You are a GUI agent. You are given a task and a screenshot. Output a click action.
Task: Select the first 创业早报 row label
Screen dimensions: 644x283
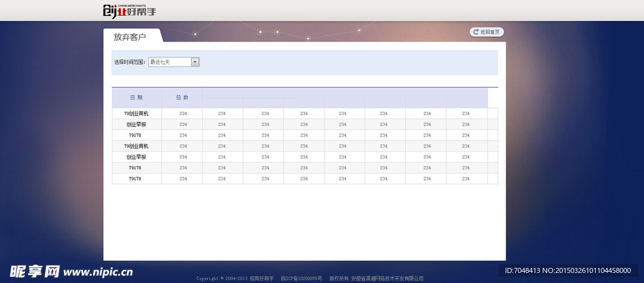[136, 125]
